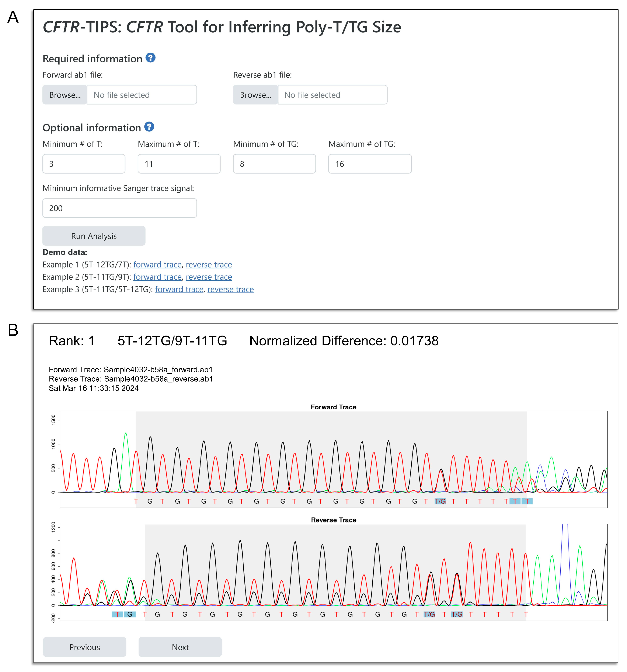Click the Required information help icon
The image size is (627, 672).
(x=150, y=58)
